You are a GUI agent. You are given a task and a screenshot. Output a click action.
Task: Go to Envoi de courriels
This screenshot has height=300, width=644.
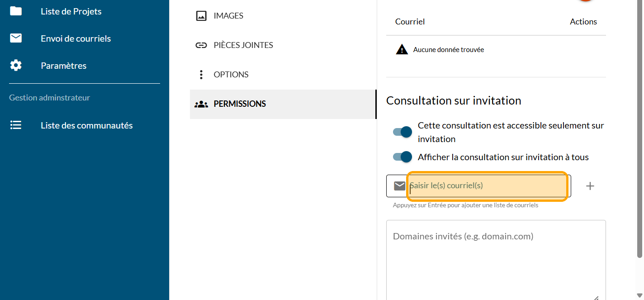(x=76, y=38)
